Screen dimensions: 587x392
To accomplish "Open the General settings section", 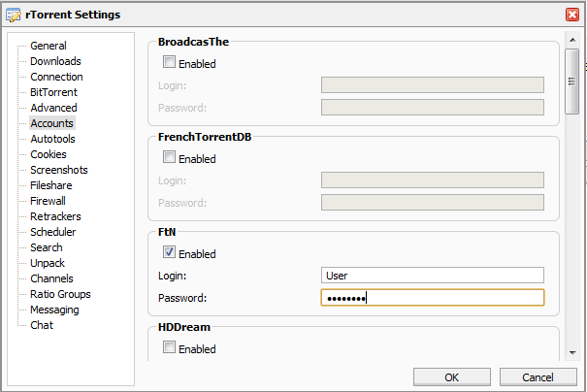I will tap(48, 46).
